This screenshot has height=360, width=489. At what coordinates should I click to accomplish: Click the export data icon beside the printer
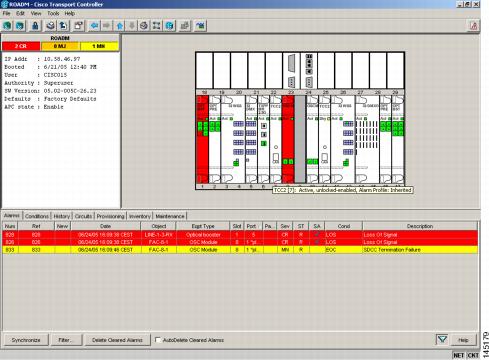coord(63,25)
